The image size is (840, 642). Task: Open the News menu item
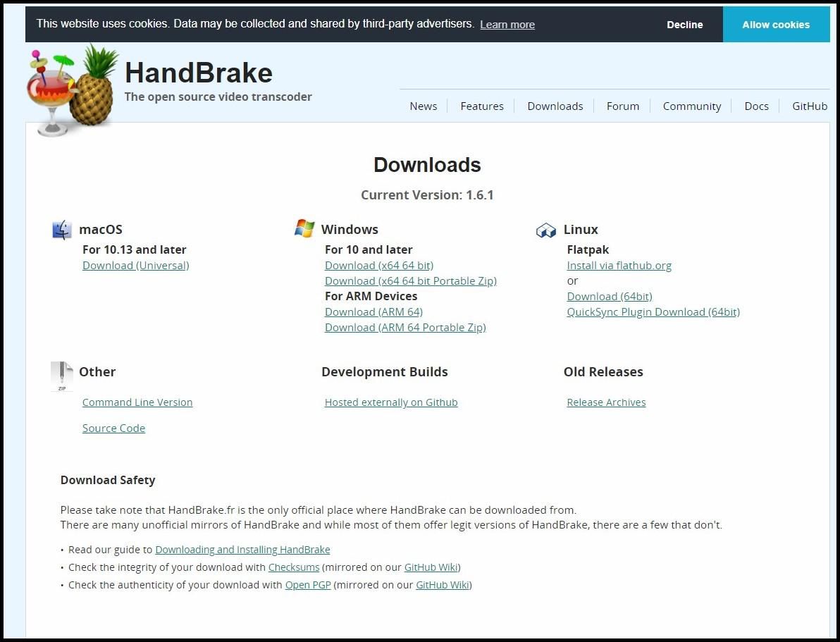pyautogui.click(x=423, y=106)
